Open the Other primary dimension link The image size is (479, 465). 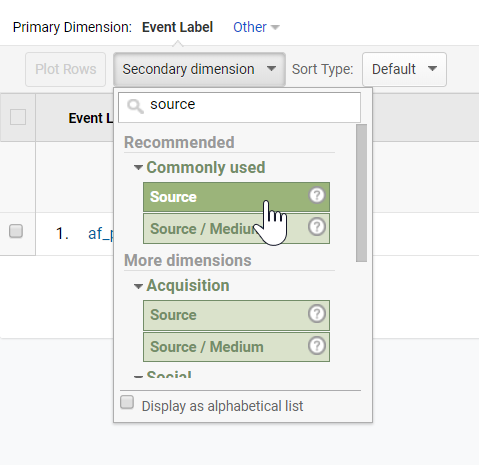tap(250, 27)
